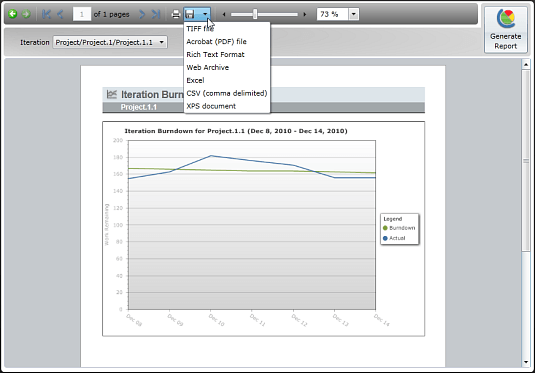Image resolution: width=535 pixels, height=373 pixels.
Task: Click the vertical scrollbar thumb
Action: click(x=526, y=160)
